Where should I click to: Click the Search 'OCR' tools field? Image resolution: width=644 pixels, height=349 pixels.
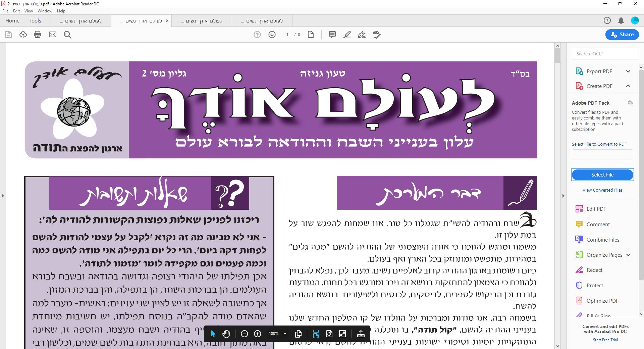click(605, 54)
